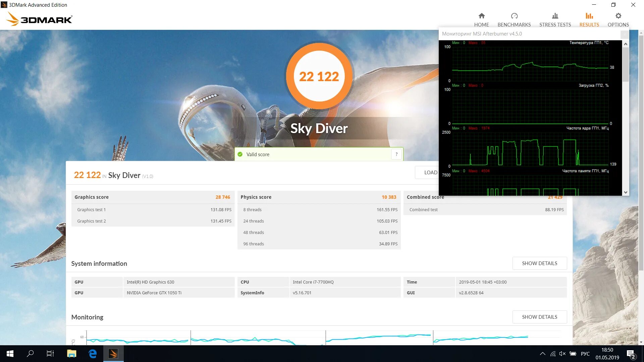Viewport: 644px width, 362px height.
Task: Open the Options tab
Action: click(618, 20)
